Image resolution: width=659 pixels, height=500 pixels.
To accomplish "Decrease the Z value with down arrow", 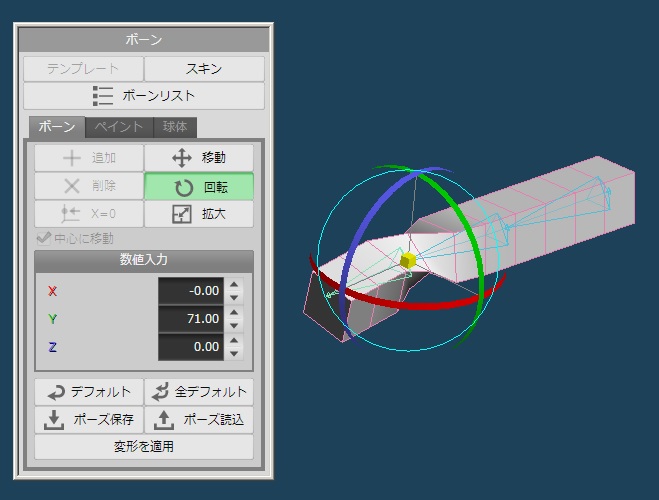I will coord(234,354).
